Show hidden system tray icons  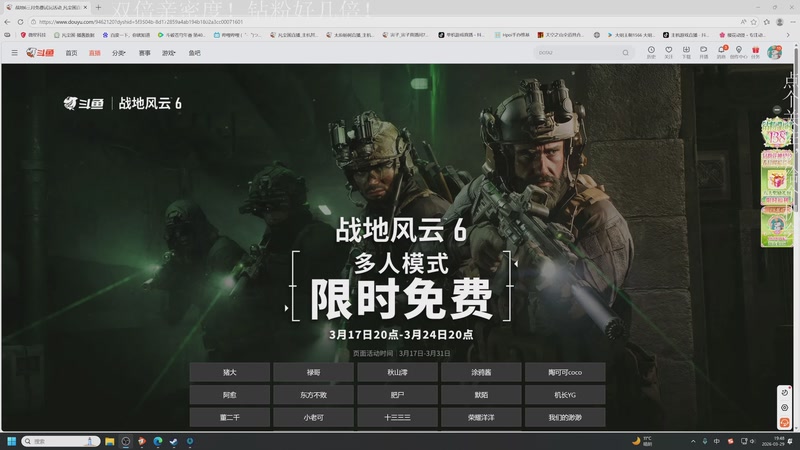pos(693,441)
